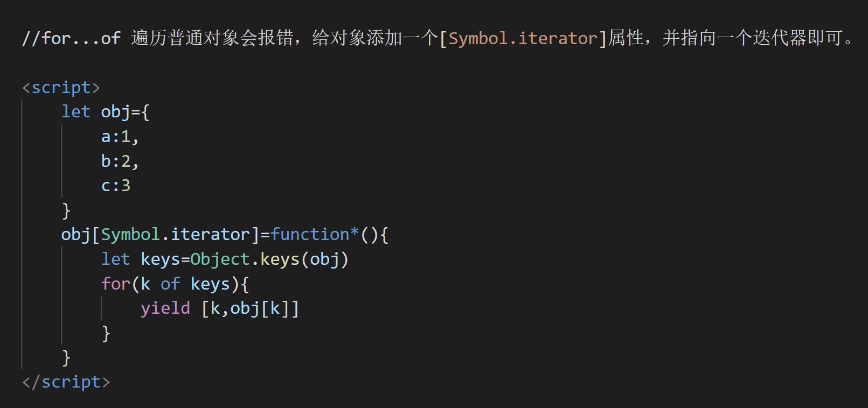Click closing brace of generator function

click(66, 357)
